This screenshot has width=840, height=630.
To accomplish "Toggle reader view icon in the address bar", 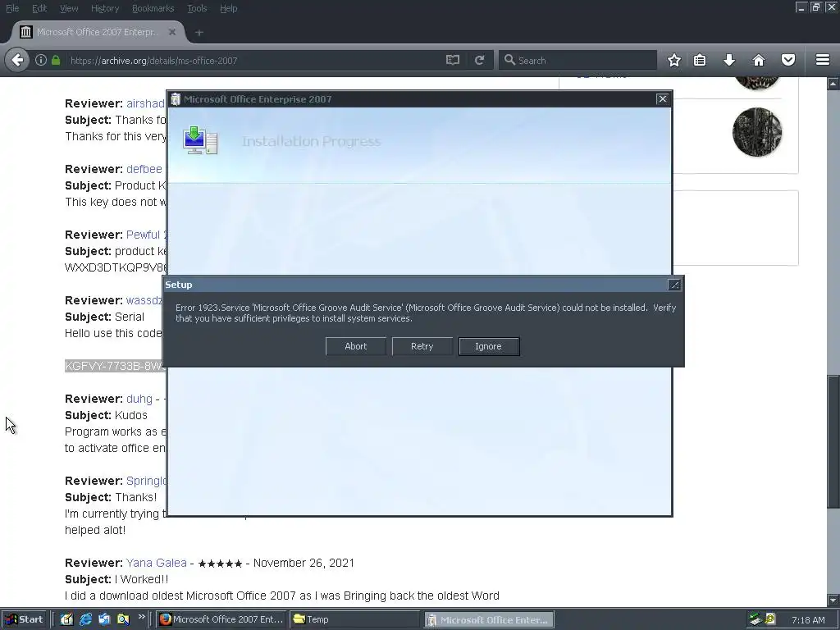I will click(453, 60).
